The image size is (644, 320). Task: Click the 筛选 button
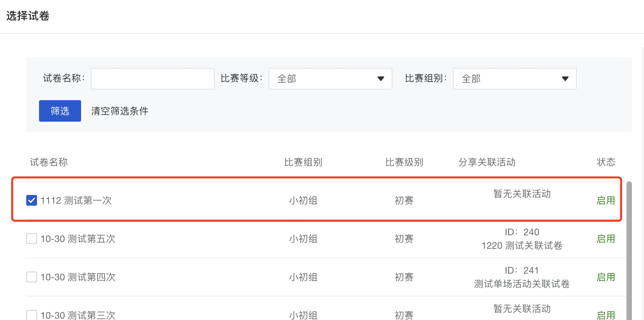tap(60, 111)
